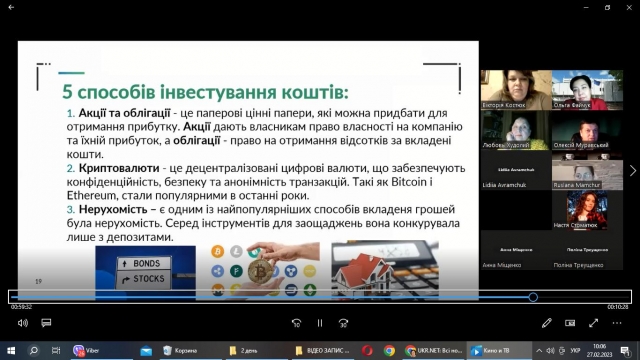This screenshot has height=360, width=640.
Task: Click the bold word Нерухомість on slide
Action: (x=113, y=209)
